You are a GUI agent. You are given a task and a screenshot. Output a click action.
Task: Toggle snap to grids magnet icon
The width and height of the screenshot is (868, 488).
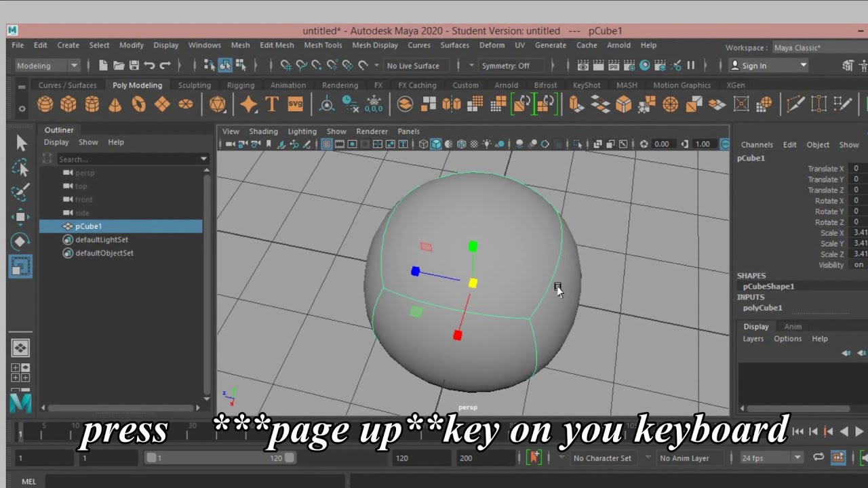(x=285, y=66)
